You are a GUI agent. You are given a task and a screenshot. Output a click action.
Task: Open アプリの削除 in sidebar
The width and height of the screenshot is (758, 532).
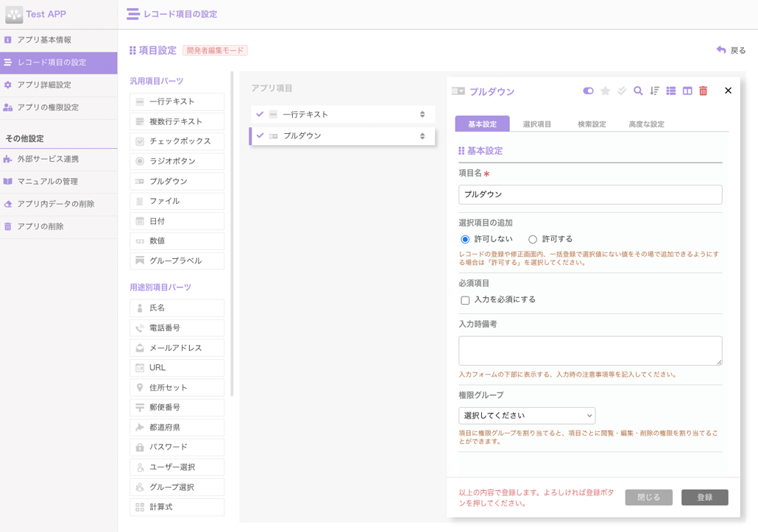pyautogui.click(x=58, y=226)
